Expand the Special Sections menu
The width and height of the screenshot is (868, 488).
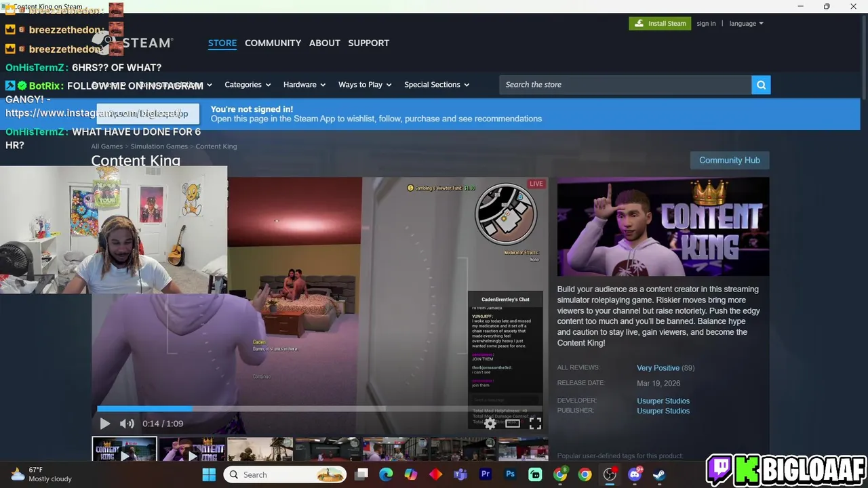pos(437,85)
